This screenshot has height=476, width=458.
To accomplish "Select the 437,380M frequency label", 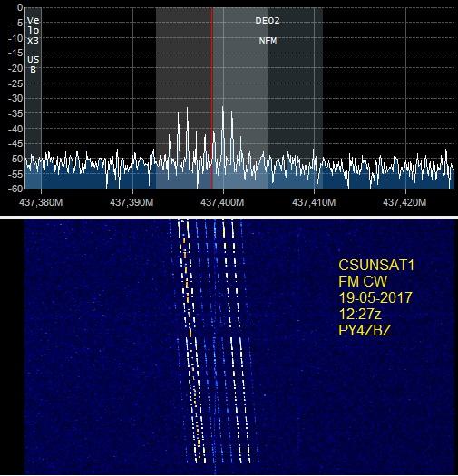I will [x=41, y=202].
